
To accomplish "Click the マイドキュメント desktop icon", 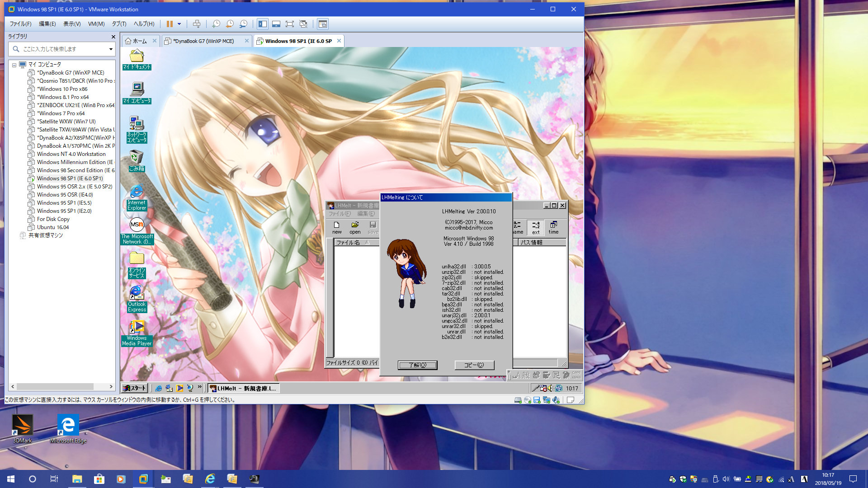I will 137,60.
